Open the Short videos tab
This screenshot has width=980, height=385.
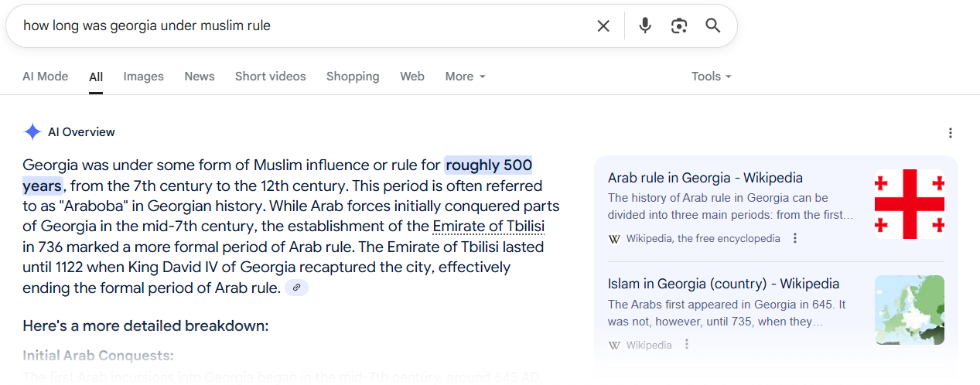(x=271, y=77)
